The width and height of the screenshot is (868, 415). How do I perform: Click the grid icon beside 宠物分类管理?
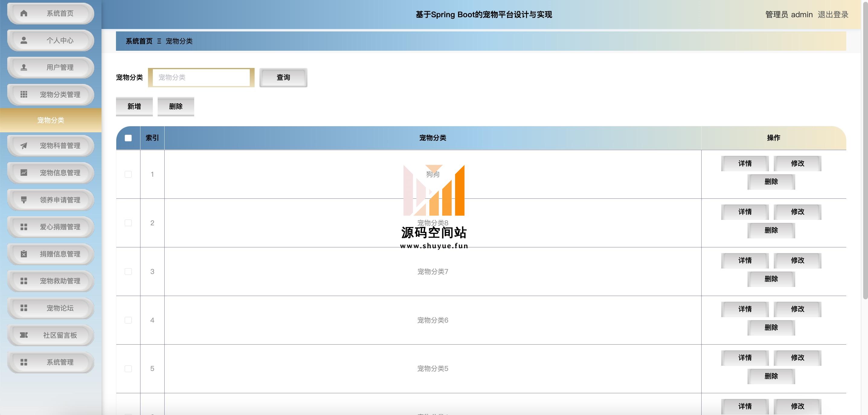[24, 94]
